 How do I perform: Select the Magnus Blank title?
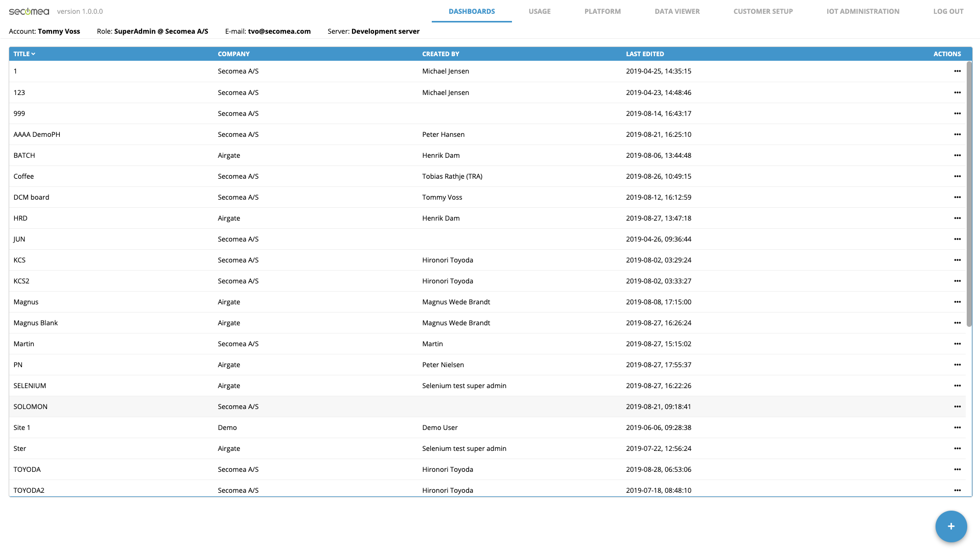point(35,323)
